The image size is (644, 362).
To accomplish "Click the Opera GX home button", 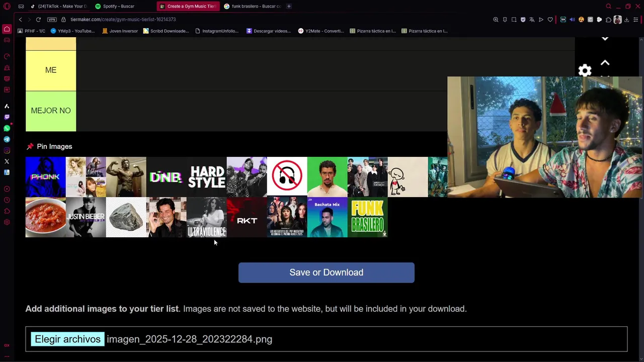I will [7, 29].
